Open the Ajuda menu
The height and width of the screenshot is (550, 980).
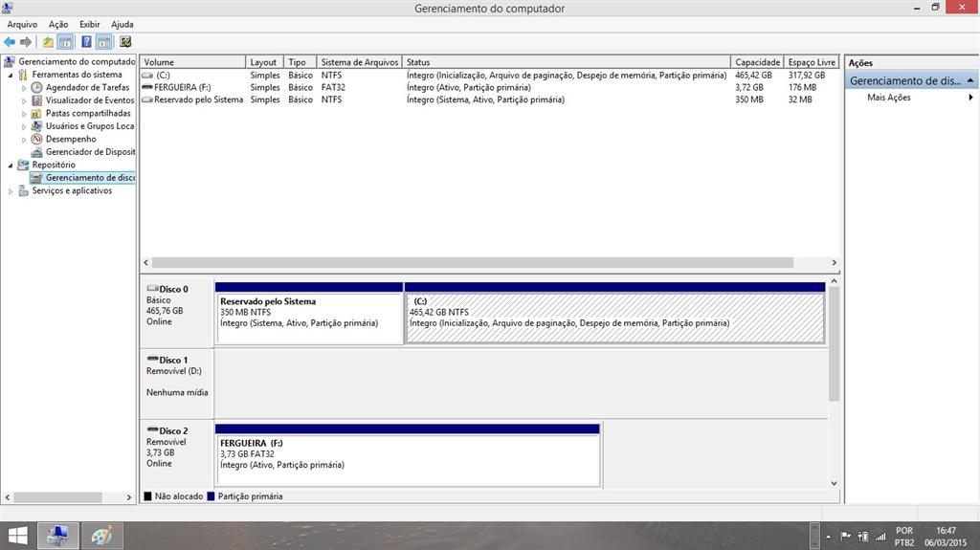(x=122, y=24)
